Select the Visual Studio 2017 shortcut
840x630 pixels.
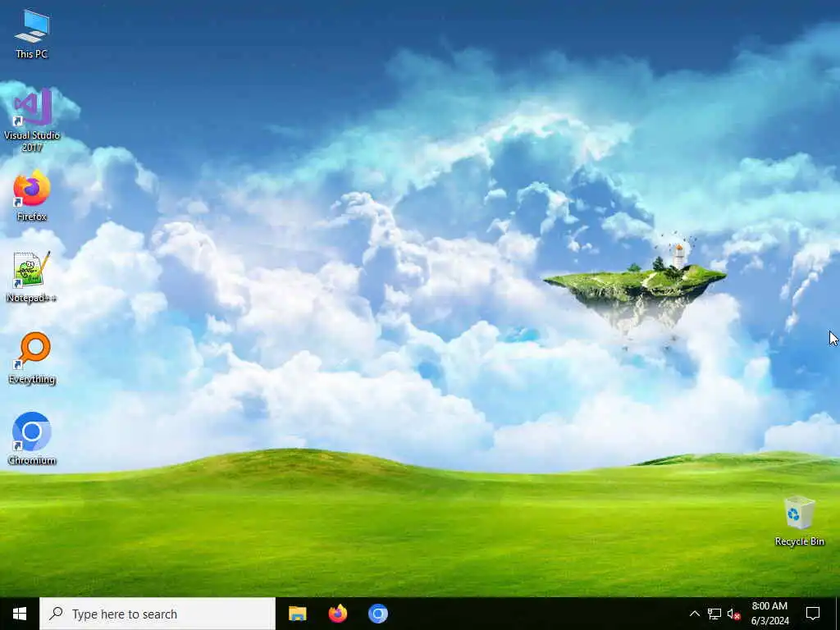tap(32, 120)
